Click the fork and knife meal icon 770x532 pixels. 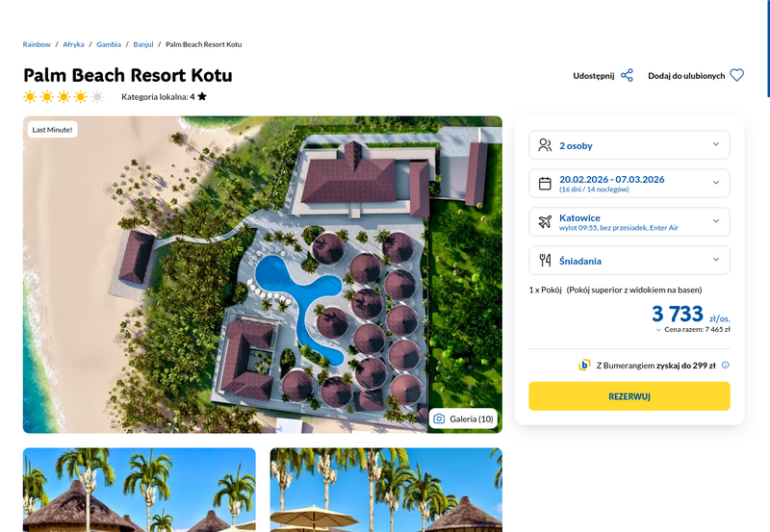pyautogui.click(x=545, y=260)
